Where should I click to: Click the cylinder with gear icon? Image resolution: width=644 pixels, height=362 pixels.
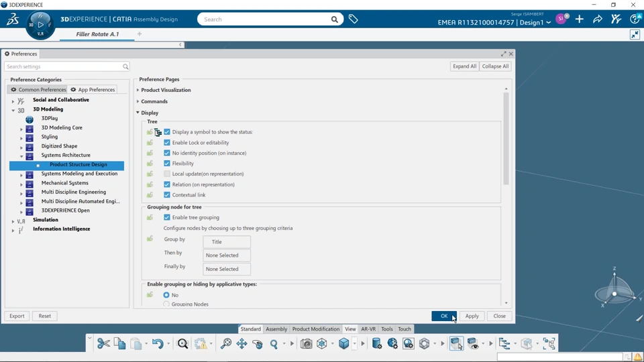point(376,343)
